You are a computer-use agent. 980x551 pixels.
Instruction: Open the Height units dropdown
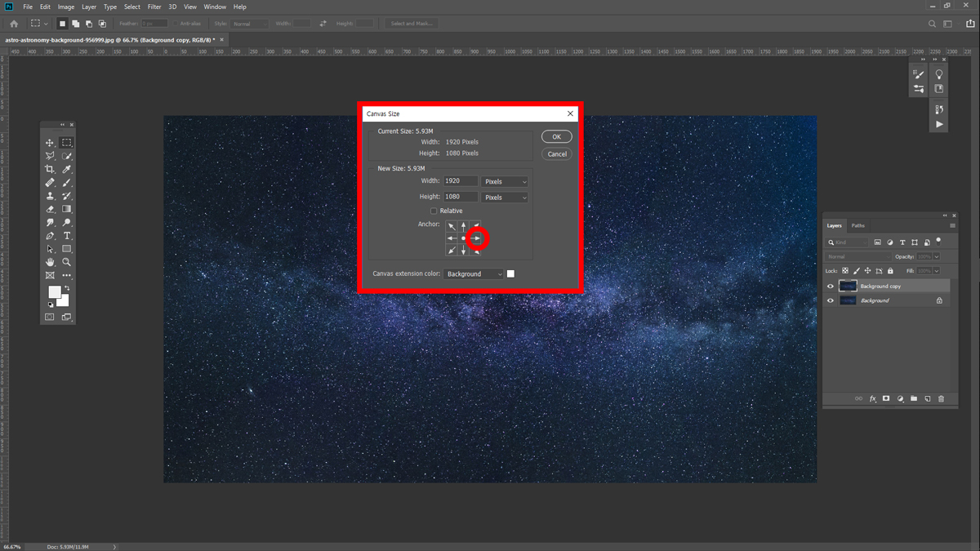tap(505, 198)
